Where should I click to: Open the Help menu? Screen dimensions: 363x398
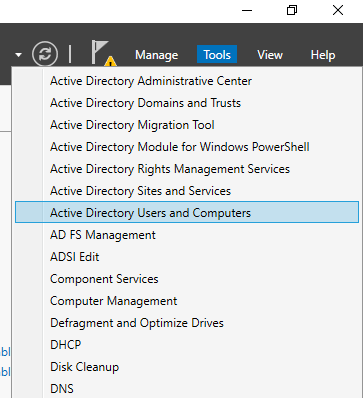323,55
